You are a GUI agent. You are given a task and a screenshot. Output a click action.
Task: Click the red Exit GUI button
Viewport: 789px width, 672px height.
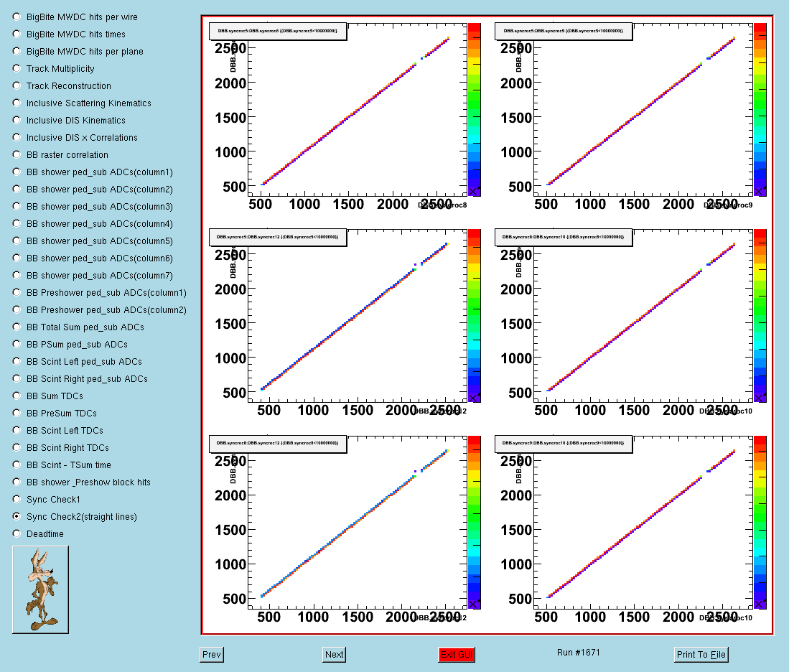coord(457,654)
